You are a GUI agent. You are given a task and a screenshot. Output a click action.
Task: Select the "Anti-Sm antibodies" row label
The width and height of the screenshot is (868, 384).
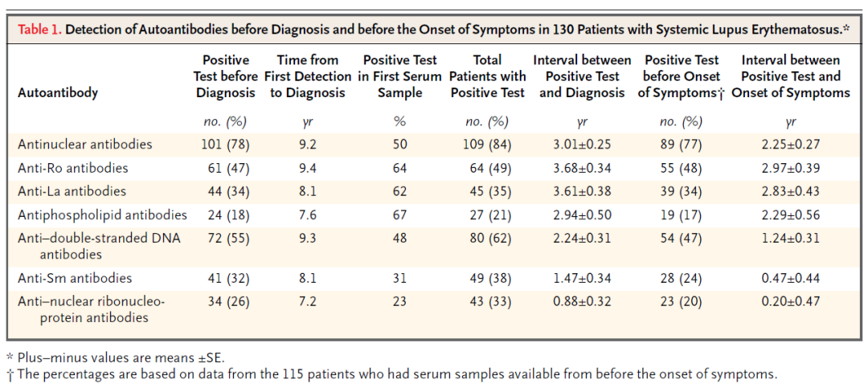(x=73, y=278)
